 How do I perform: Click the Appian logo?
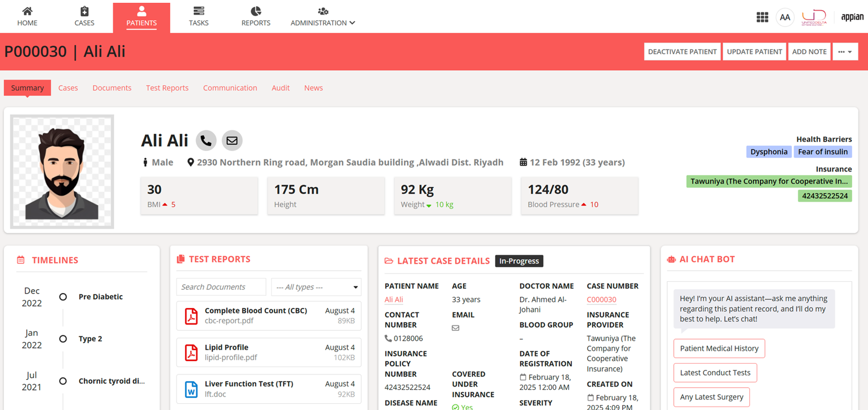852,17
